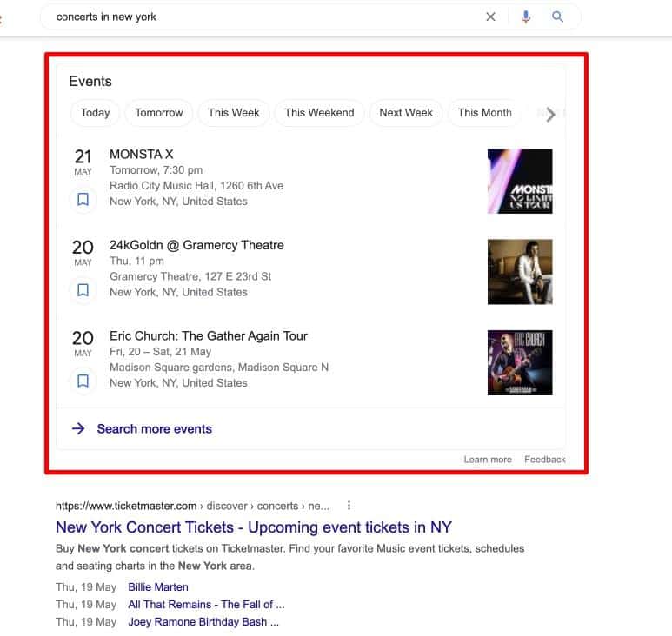Choose the Next Week filter

point(406,113)
